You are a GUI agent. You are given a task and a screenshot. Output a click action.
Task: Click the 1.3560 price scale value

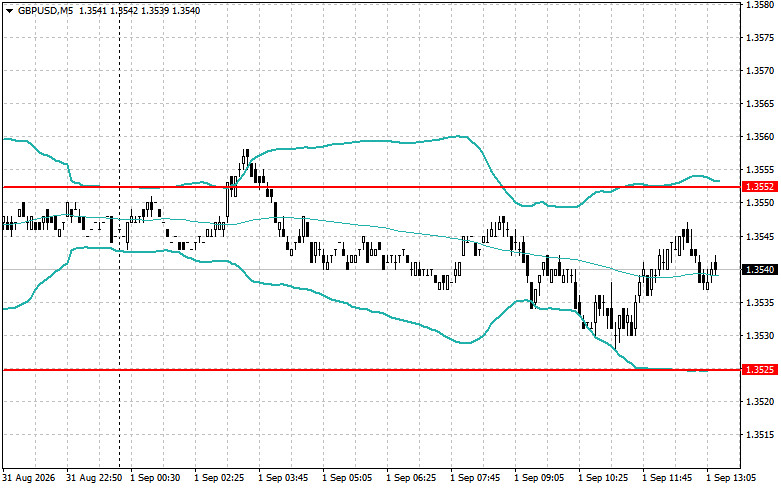click(760, 136)
